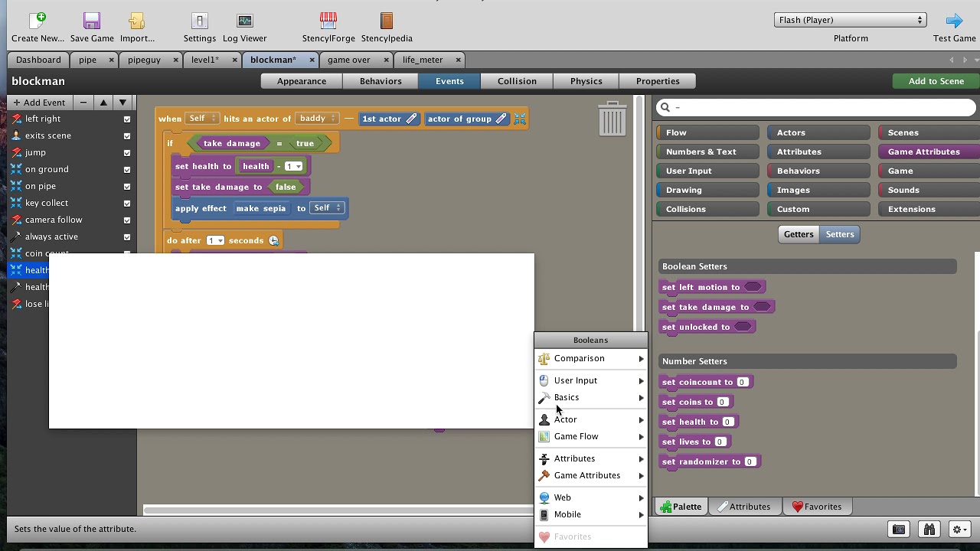This screenshot has width=980, height=551.
Task: Click in the palette search field
Action: [x=816, y=107]
